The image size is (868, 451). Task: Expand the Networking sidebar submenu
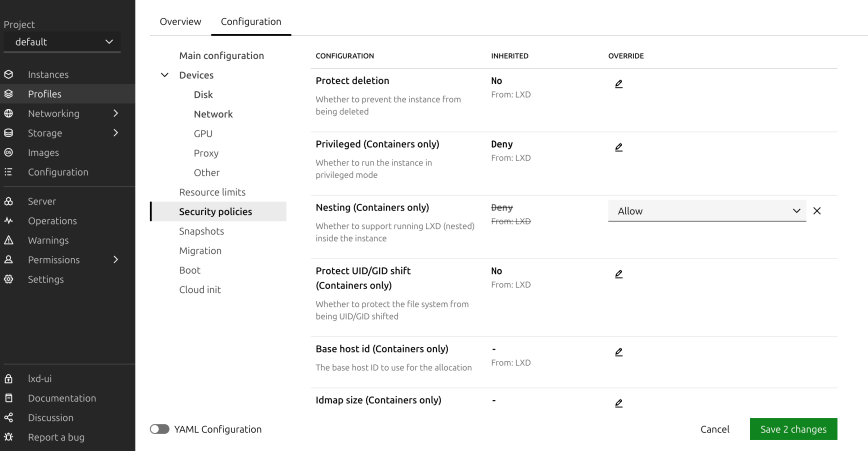pyautogui.click(x=115, y=113)
